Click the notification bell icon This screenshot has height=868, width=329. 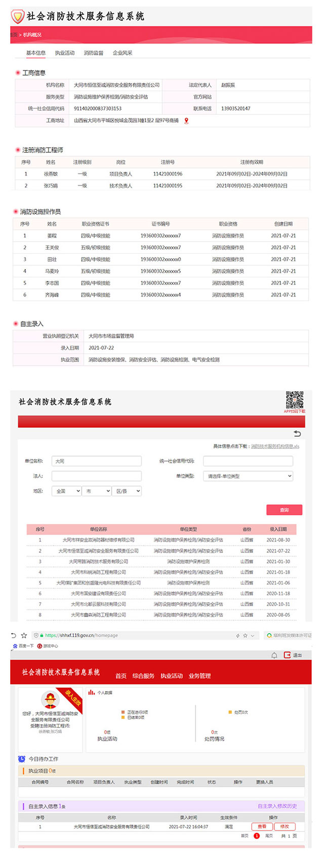coord(274,655)
